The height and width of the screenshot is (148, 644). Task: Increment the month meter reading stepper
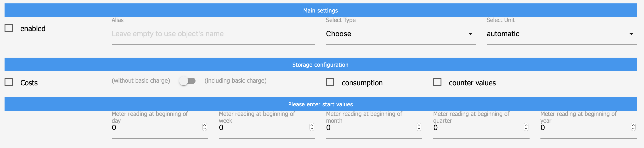[419, 126]
